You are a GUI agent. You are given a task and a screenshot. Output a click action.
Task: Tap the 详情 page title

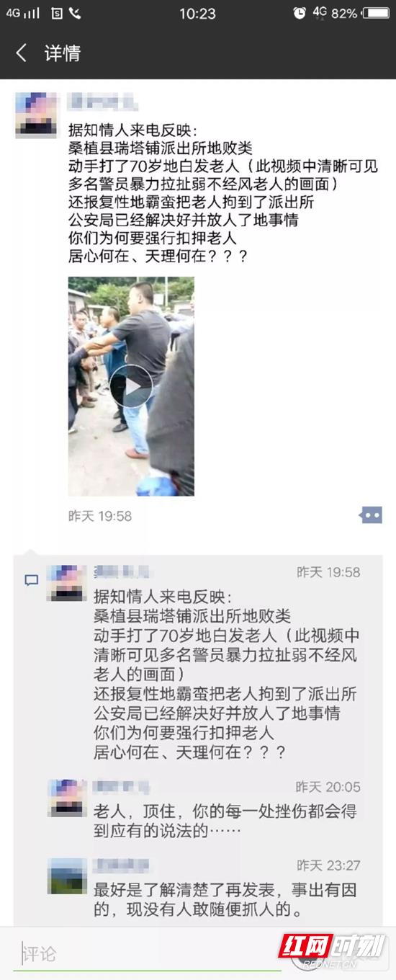63,53
